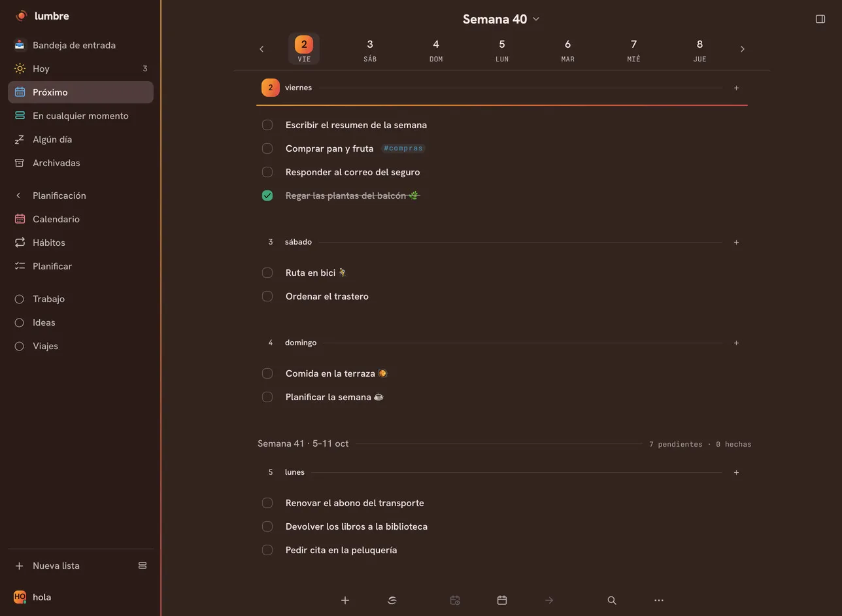Viewport: 842px width, 616px height.
Task: Open the Calendario view
Action: 80,219
